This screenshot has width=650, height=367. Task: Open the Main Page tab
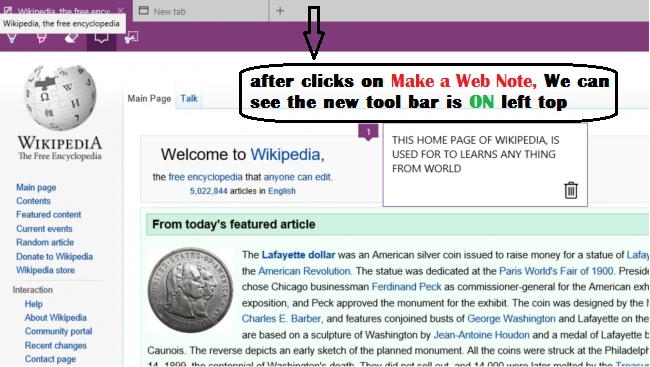149,99
